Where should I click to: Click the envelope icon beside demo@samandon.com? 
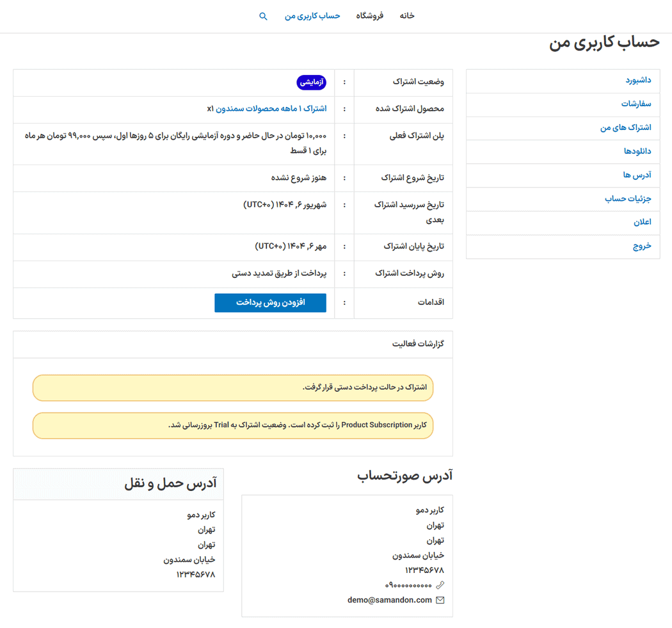[x=440, y=600]
